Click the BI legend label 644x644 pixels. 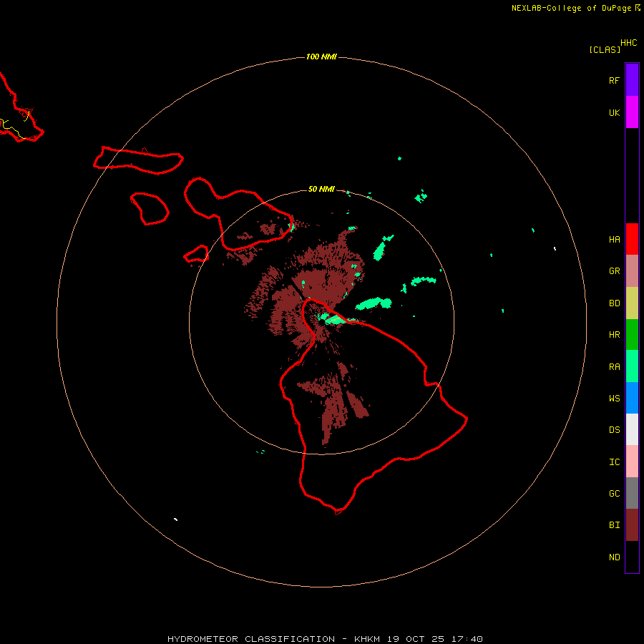point(614,525)
